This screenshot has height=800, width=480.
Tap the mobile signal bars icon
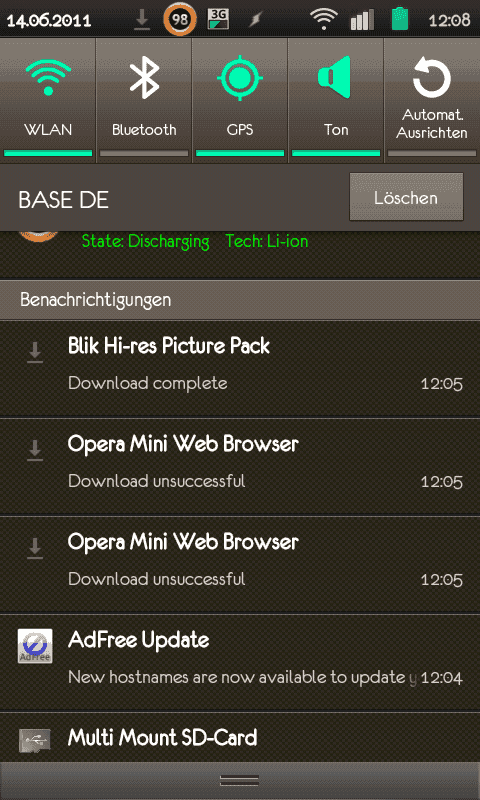tap(362, 20)
